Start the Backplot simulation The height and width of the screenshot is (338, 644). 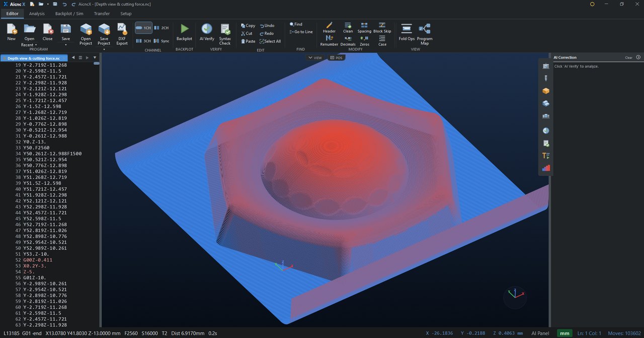click(184, 32)
